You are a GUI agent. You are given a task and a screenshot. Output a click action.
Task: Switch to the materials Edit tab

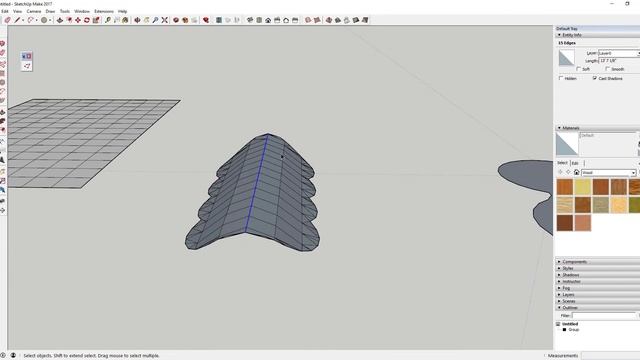[x=575, y=163]
